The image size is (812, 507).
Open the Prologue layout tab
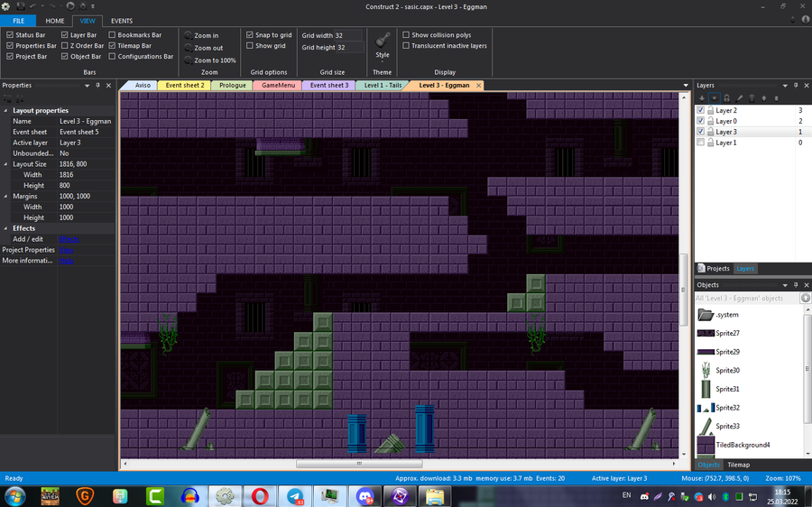233,86
